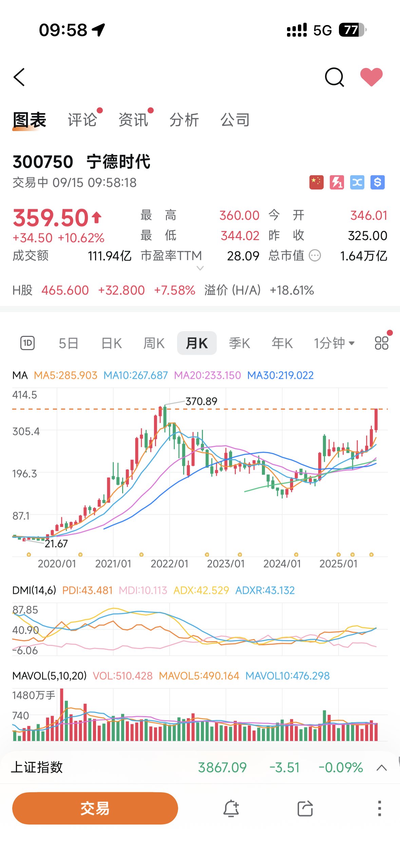The height and width of the screenshot is (868, 400).
Task: Tap the blue dollar sign icon
Action: pyautogui.click(x=378, y=182)
